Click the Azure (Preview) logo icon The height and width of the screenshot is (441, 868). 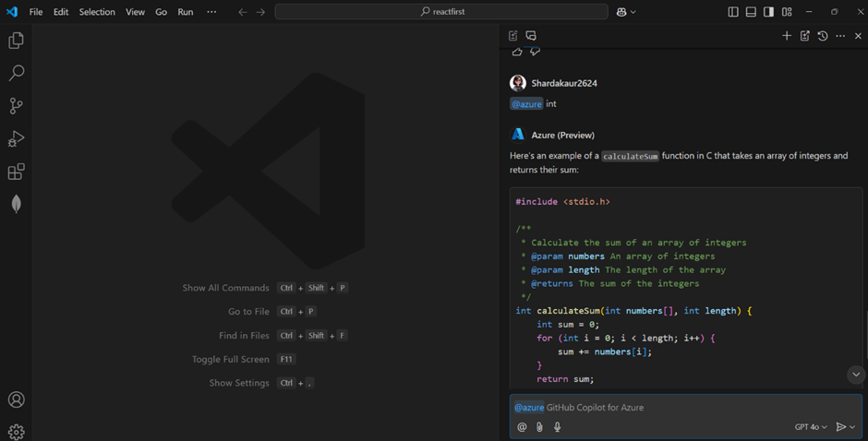(518, 135)
